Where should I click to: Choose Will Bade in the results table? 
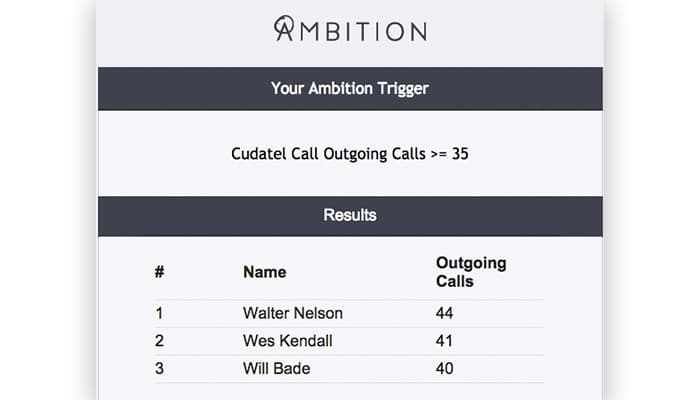click(276, 369)
